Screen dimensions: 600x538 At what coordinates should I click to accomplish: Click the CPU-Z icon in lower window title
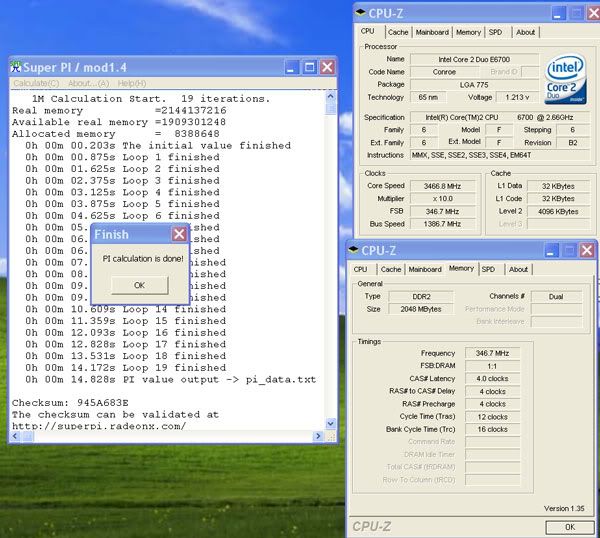coord(354,250)
